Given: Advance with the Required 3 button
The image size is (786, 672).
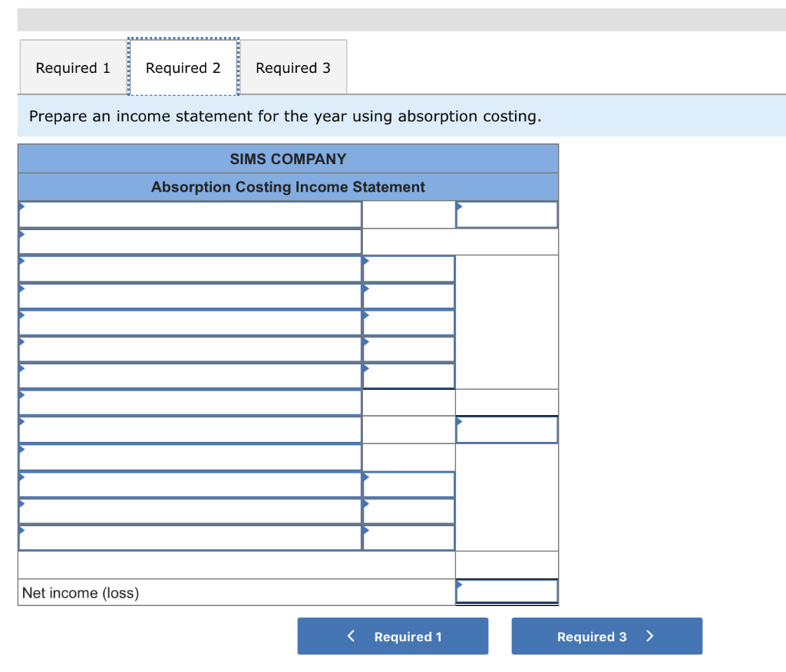Looking at the screenshot, I should tap(606, 636).
